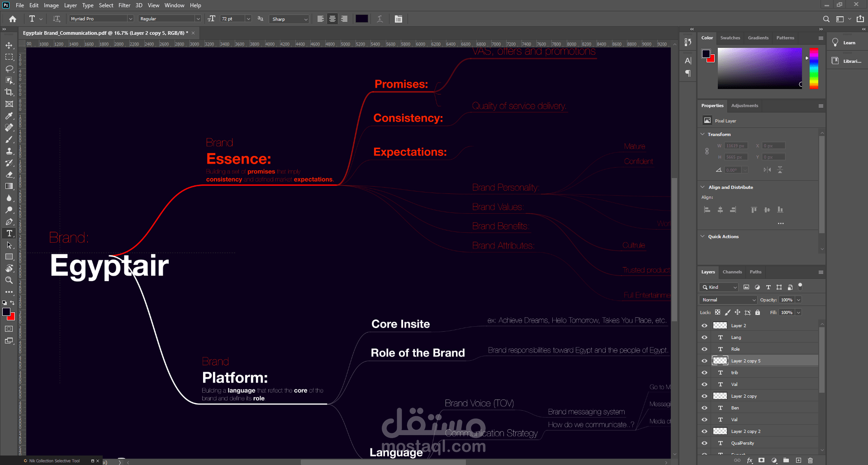
Task: Select the Eyedropper tool
Action: tap(9, 116)
